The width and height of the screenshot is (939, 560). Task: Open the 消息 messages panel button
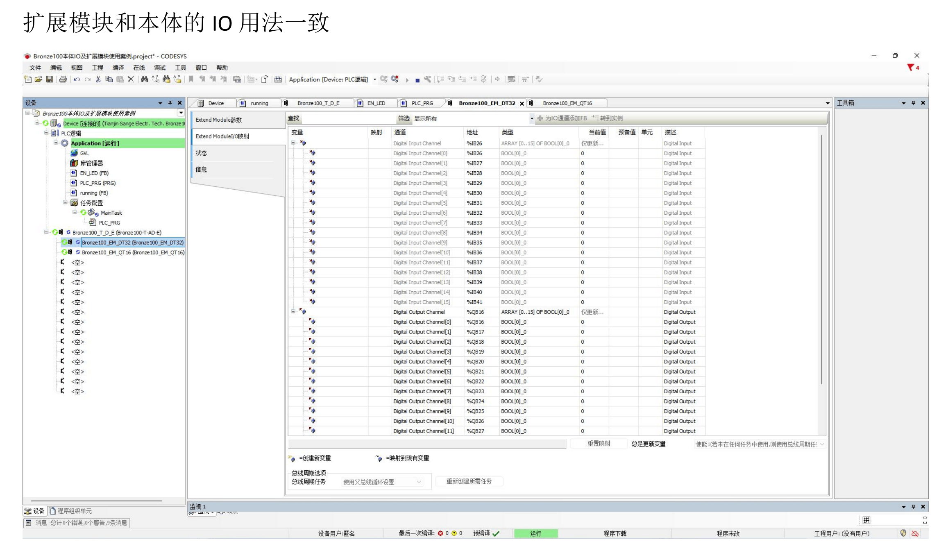(x=77, y=523)
